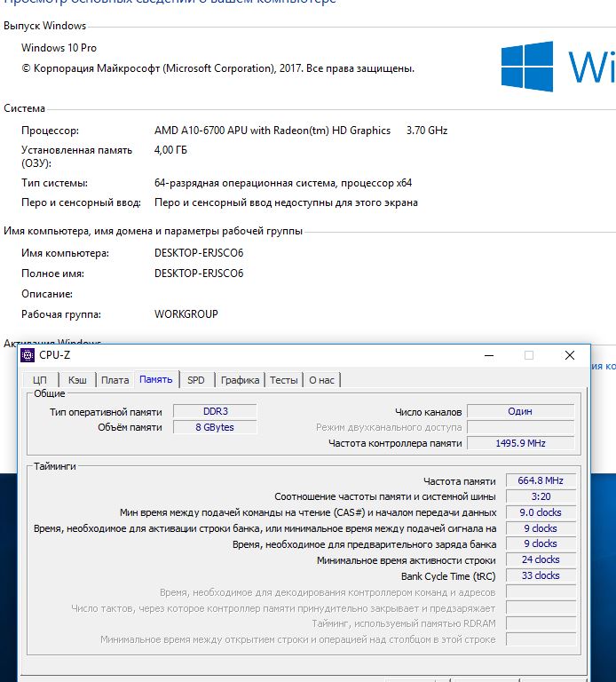Click the Перо и сенсорный ввод недоступны text

(286, 202)
